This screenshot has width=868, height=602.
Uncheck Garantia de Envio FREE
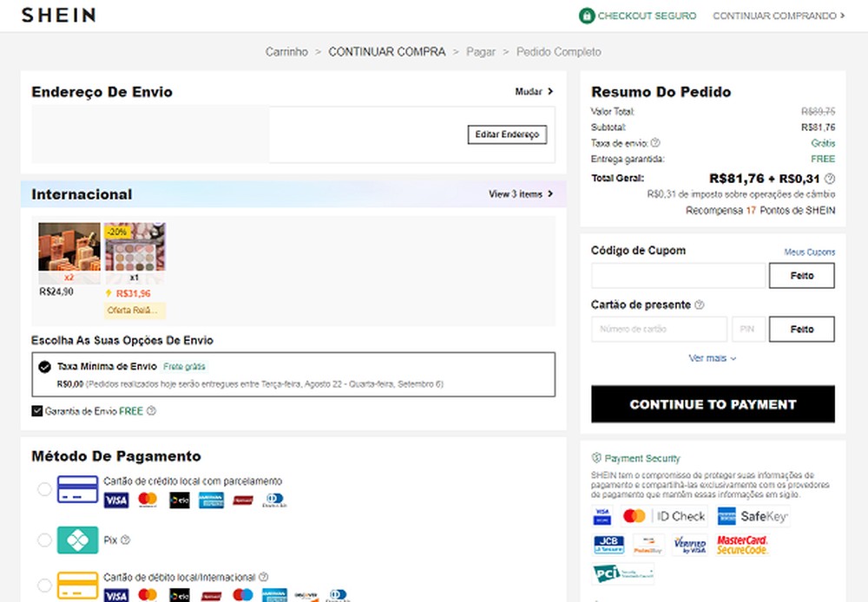point(36,410)
